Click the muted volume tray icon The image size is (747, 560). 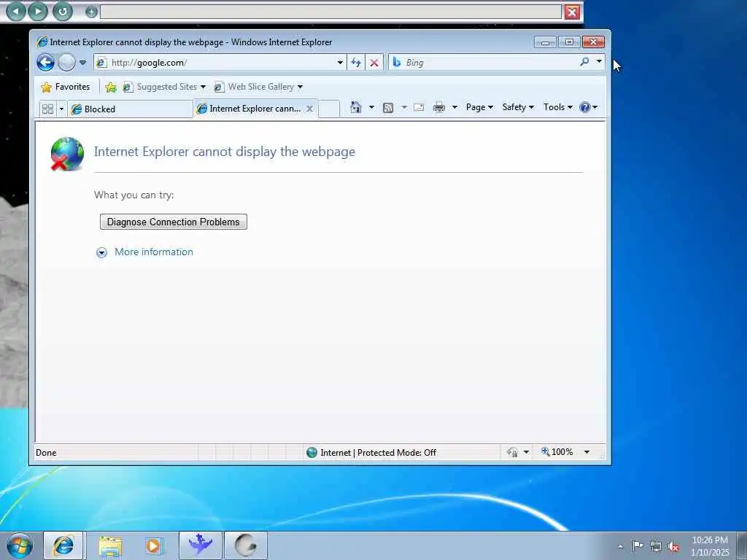(673, 546)
